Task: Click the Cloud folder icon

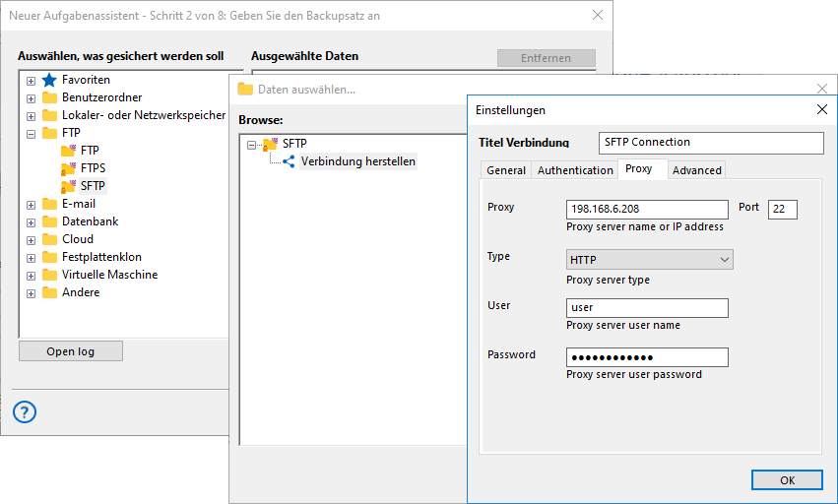Action: pyautogui.click(x=49, y=239)
